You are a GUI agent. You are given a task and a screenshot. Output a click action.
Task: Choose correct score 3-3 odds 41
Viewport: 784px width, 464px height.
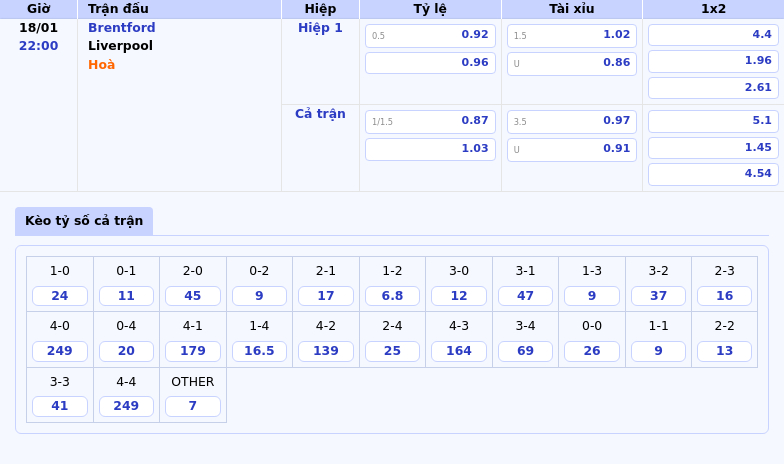coord(60,406)
